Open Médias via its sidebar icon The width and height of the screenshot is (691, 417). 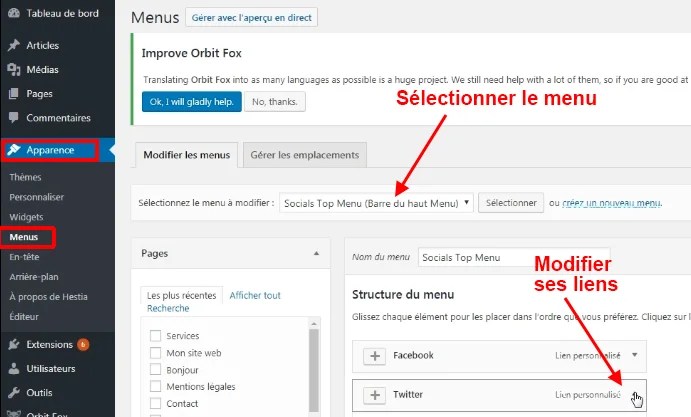[x=13, y=70]
